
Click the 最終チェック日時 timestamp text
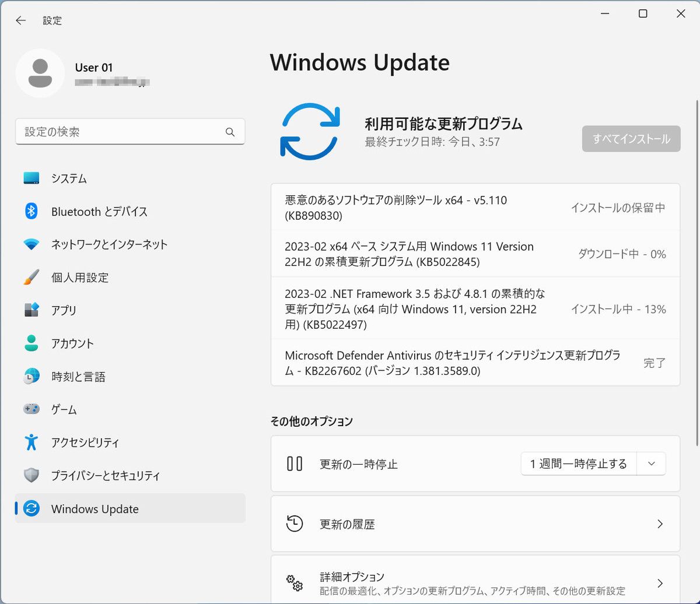[432, 142]
